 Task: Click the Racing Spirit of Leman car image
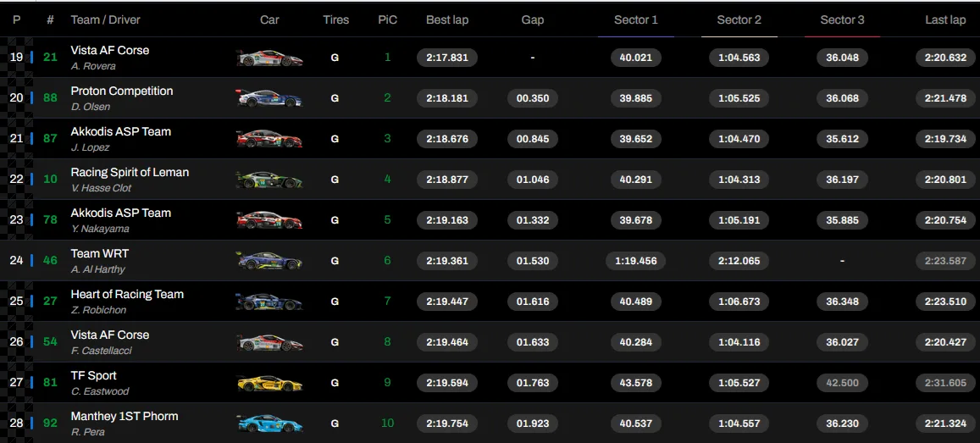pos(269,180)
